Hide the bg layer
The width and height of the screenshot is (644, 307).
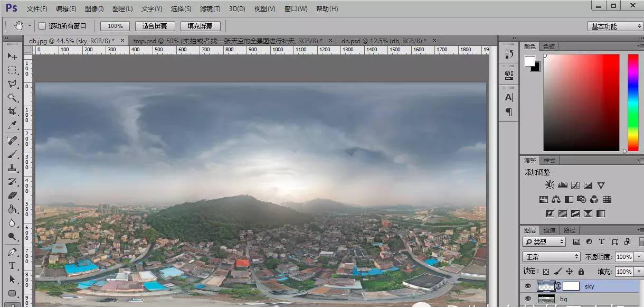point(527,299)
